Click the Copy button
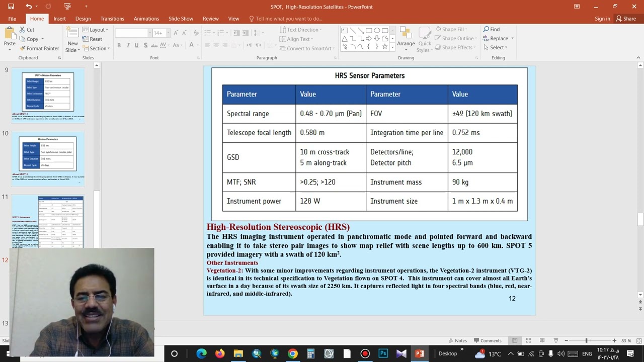Image resolution: width=644 pixels, height=362 pixels. (29, 39)
